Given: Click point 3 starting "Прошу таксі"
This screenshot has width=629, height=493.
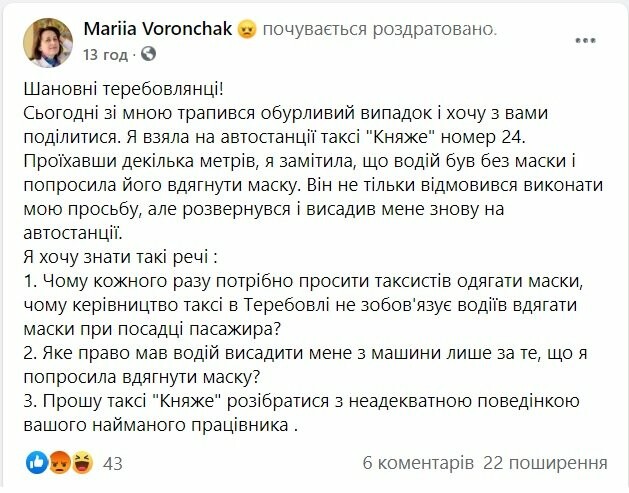Looking at the screenshot, I should tap(301, 401).
